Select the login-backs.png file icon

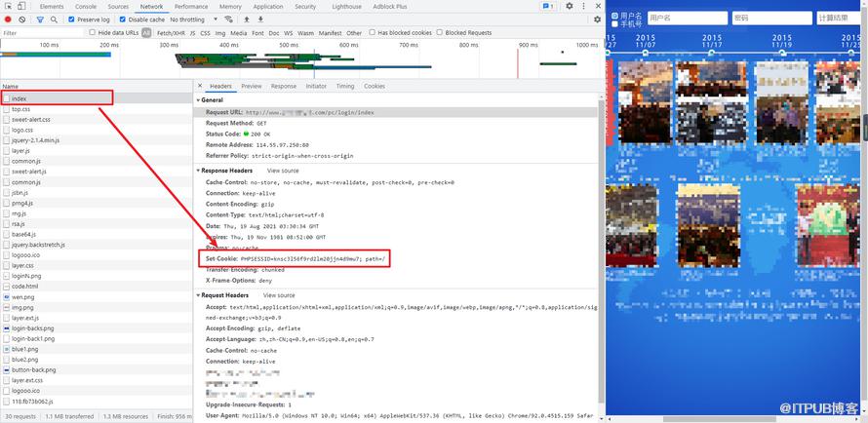[6, 328]
